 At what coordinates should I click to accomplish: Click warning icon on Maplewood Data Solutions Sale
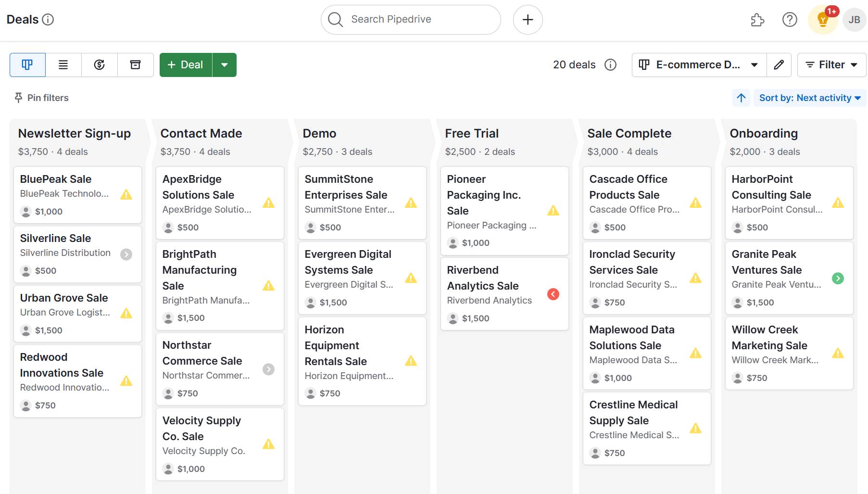pos(696,353)
